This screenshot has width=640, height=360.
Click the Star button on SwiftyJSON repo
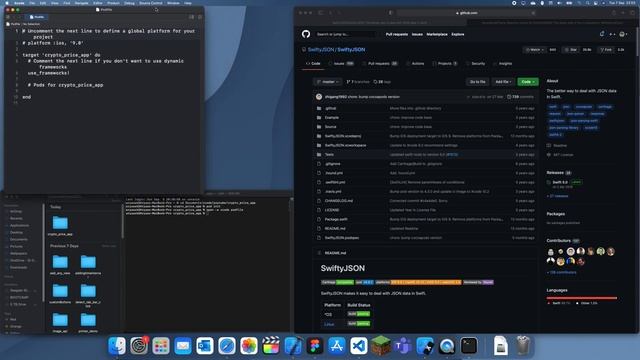571,49
